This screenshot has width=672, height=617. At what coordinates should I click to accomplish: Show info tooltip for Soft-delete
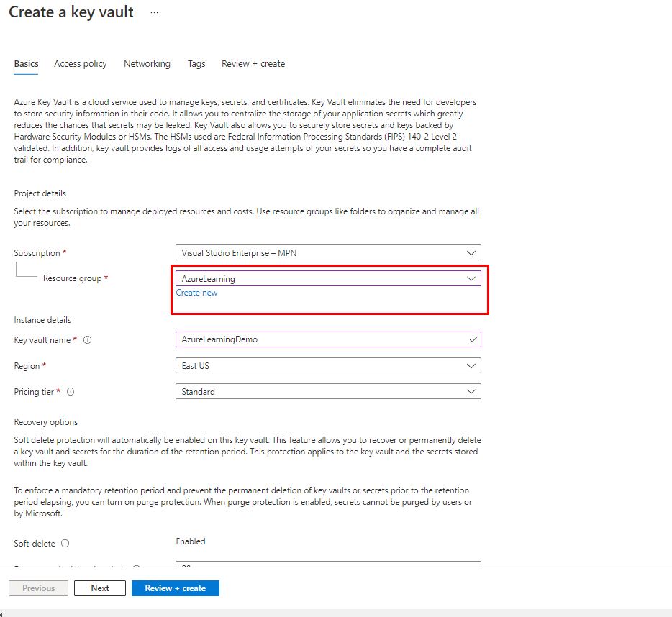tap(65, 544)
